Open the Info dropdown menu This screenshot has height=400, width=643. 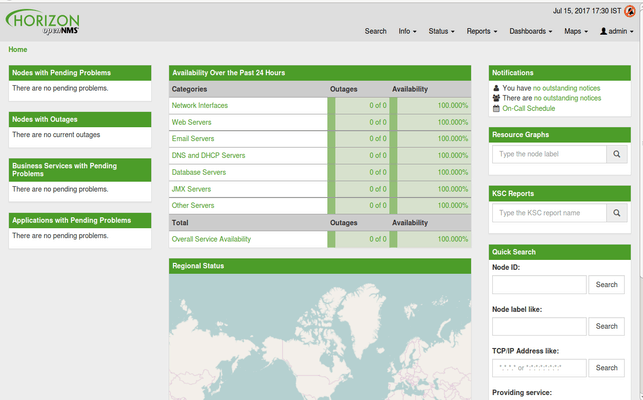[407, 31]
